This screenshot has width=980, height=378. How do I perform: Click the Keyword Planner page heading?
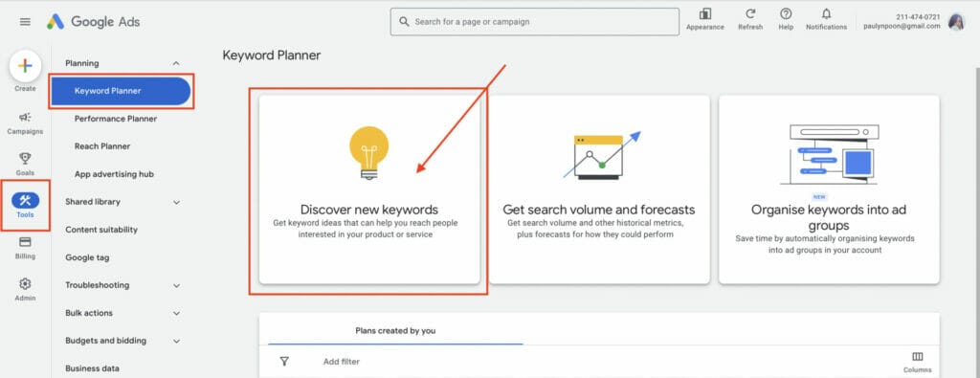pos(271,56)
